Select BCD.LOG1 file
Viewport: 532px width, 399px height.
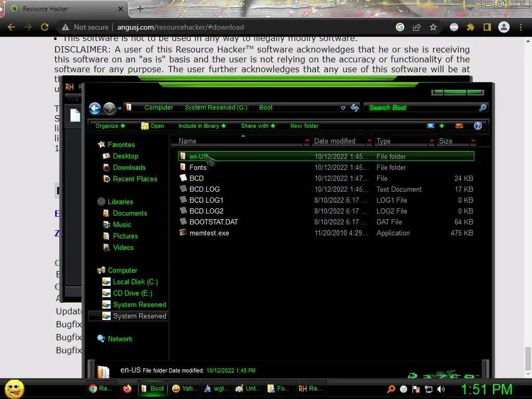(x=326, y=200)
